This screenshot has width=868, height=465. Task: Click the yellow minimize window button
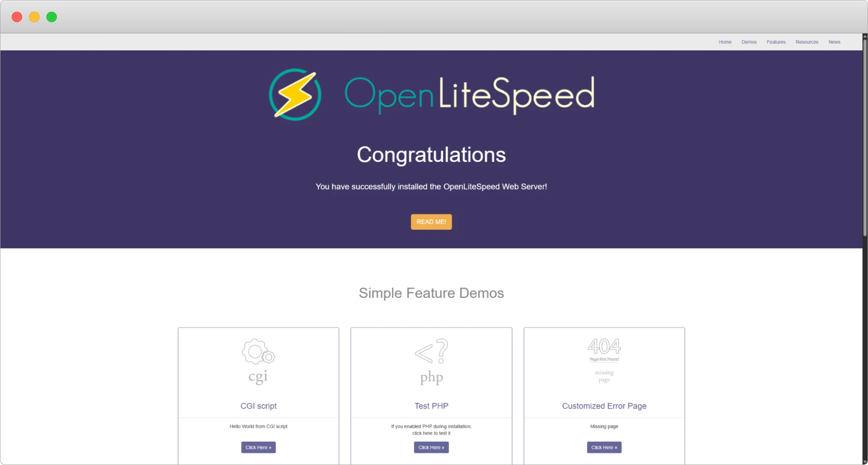click(34, 17)
